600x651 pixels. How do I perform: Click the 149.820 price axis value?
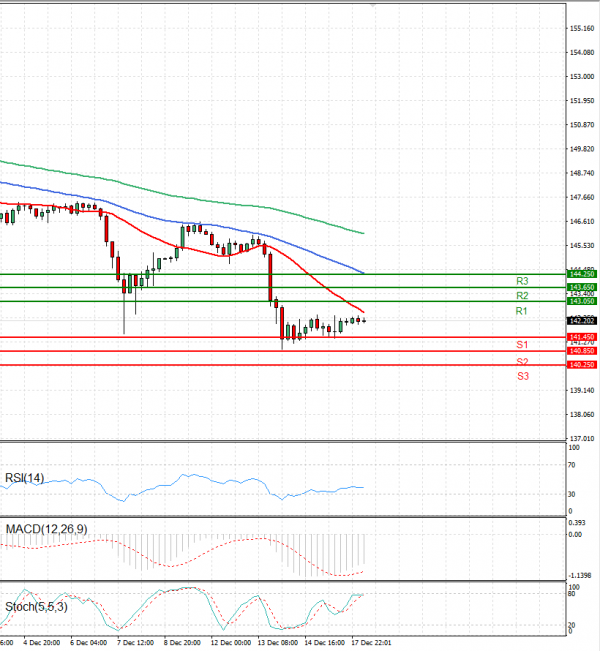(x=582, y=149)
